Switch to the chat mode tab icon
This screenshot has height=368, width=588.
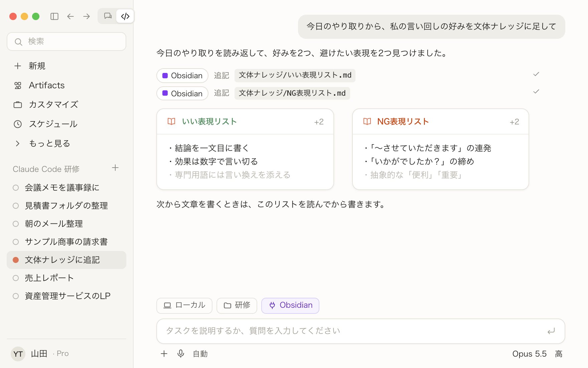point(108,16)
